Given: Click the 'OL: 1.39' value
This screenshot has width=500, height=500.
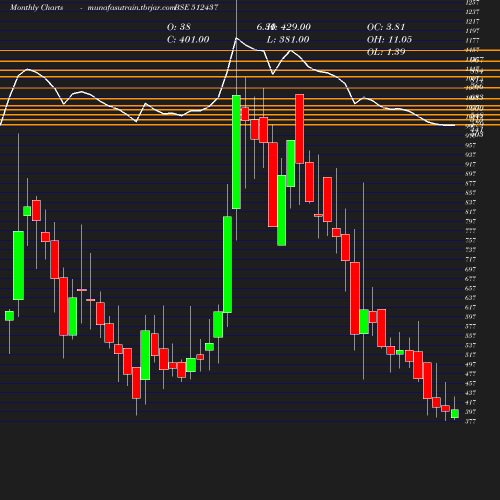Looking at the screenshot, I should click(386, 52).
